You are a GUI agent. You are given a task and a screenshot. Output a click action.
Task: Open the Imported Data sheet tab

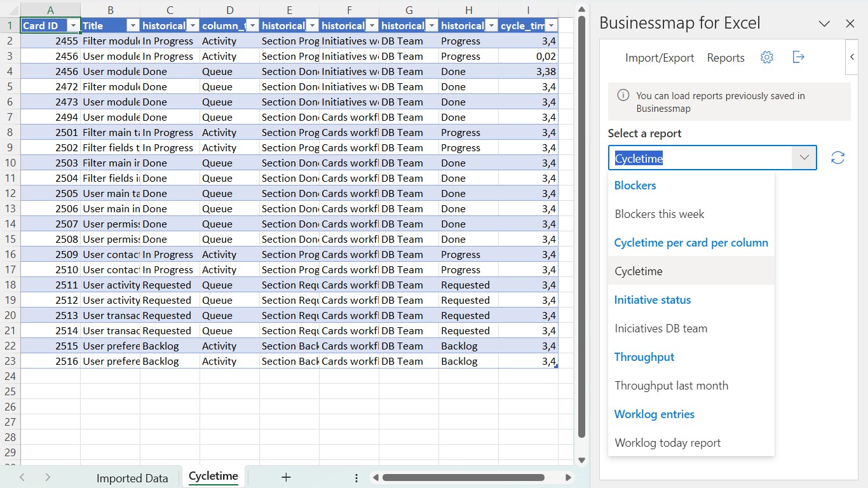[x=132, y=478]
